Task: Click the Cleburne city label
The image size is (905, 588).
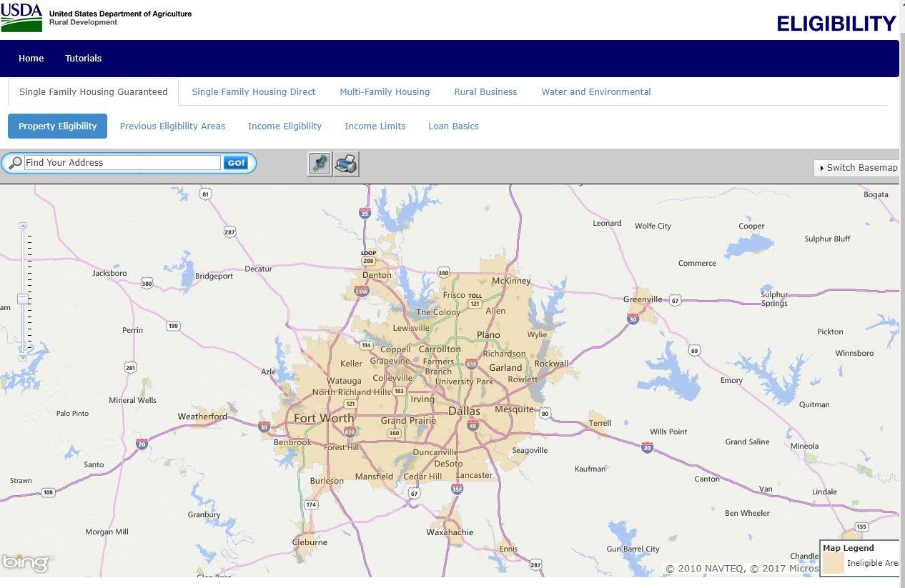Action: click(x=310, y=542)
